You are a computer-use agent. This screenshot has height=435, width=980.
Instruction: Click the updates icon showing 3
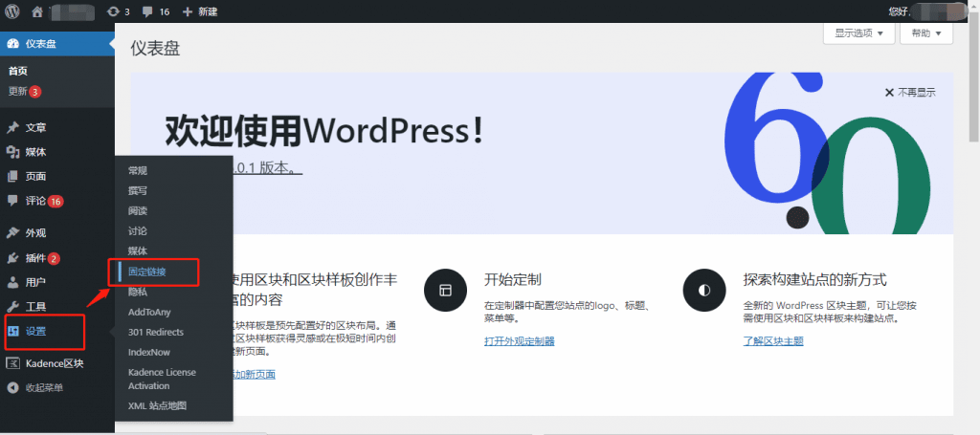(113, 11)
